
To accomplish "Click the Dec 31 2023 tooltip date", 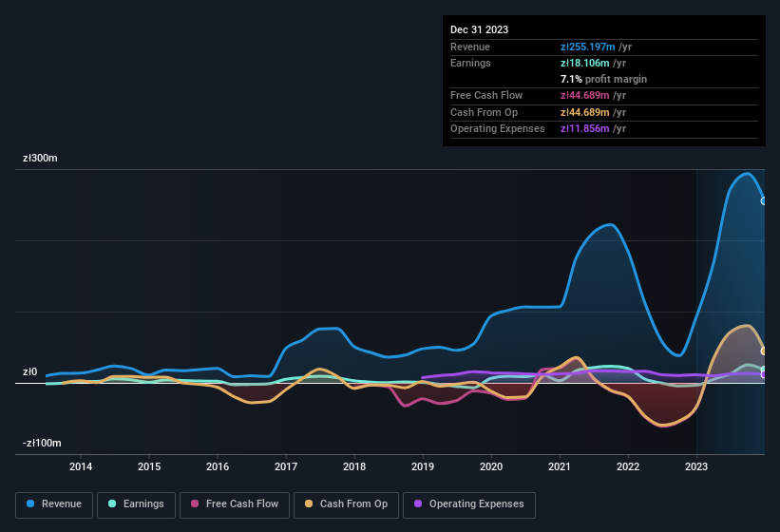I will (479, 29).
